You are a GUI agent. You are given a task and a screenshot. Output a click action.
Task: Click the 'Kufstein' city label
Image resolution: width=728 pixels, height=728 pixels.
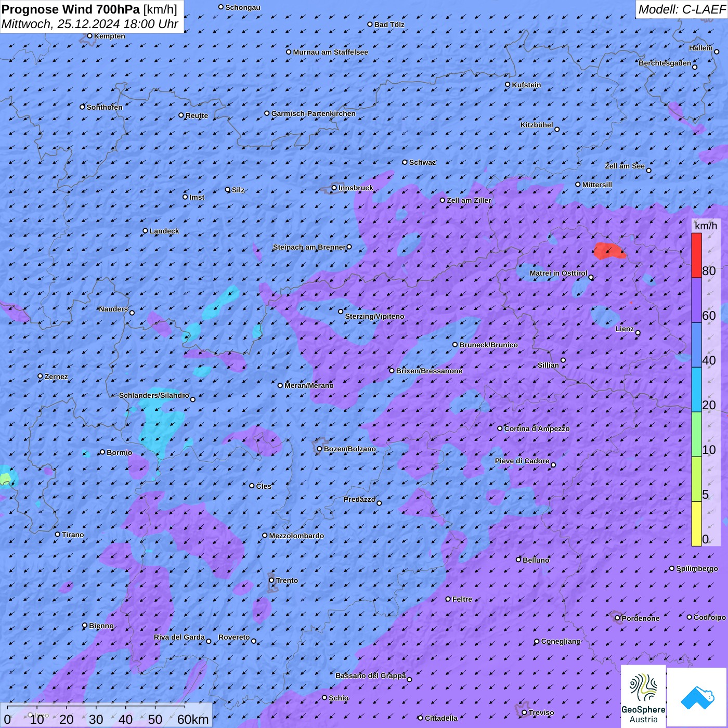coord(527,85)
